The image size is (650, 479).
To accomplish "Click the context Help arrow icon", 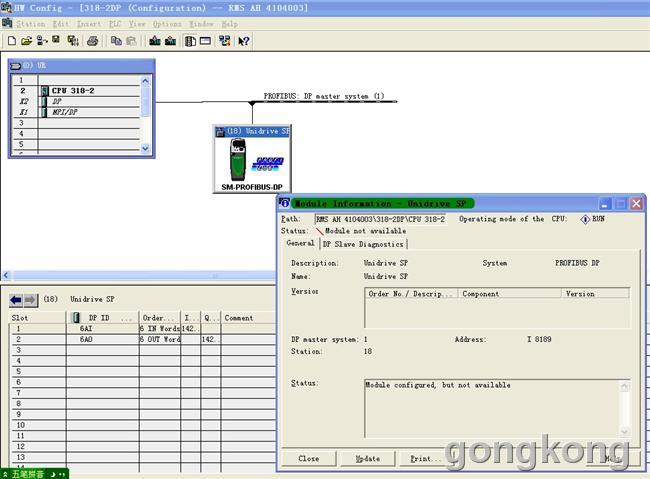I will (243, 41).
